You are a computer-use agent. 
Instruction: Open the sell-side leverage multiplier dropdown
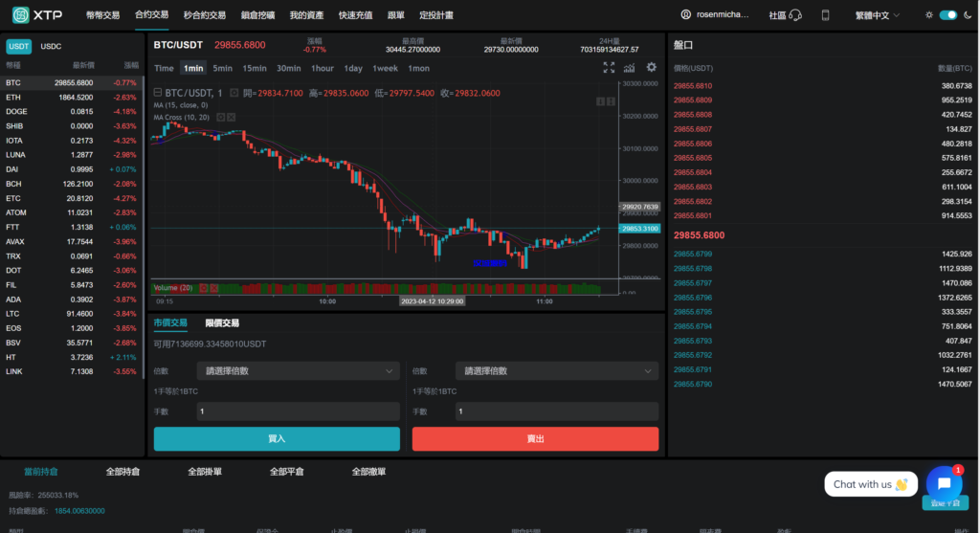click(x=557, y=370)
